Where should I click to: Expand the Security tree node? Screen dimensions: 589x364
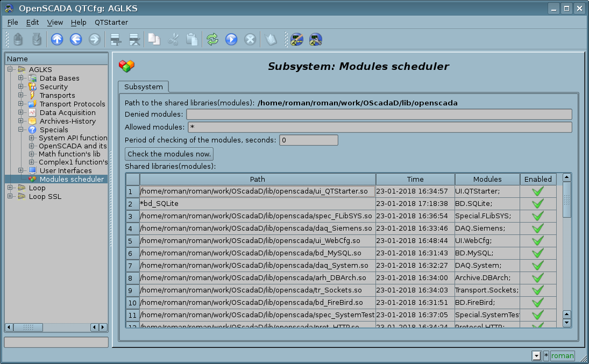pyautogui.click(x=20, y=87)
